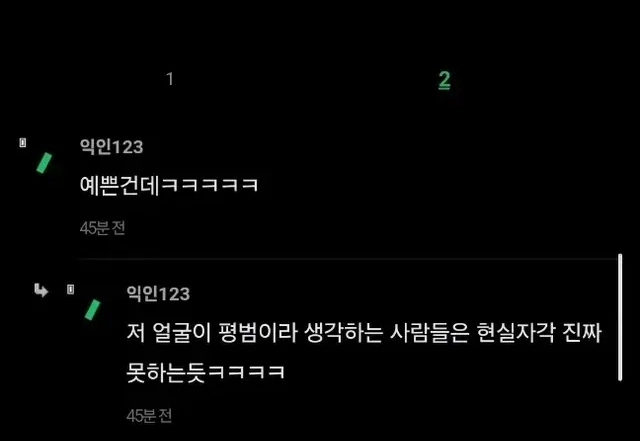The height and width of the screenshot is (441, 640).
Task: Select the reply's second line 못하는듯ㅋㅋㅋㅋ
Action: point(205,372)
